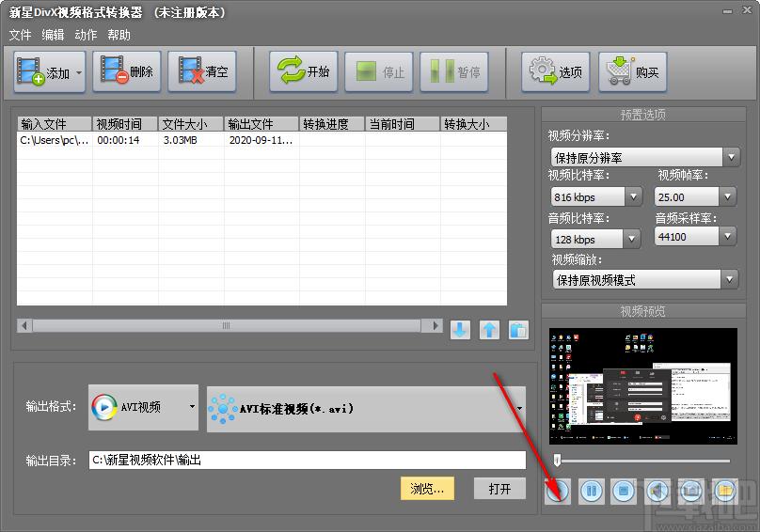Viewport: 760px width, 532px height.
Task: Click the 3.03MB file size cell
Action: [181, 140]
